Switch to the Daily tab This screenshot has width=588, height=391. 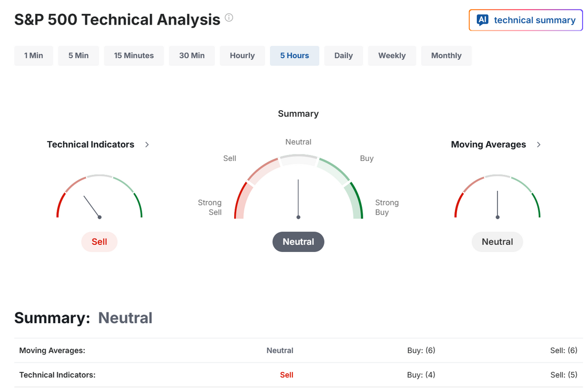point(344,56)
